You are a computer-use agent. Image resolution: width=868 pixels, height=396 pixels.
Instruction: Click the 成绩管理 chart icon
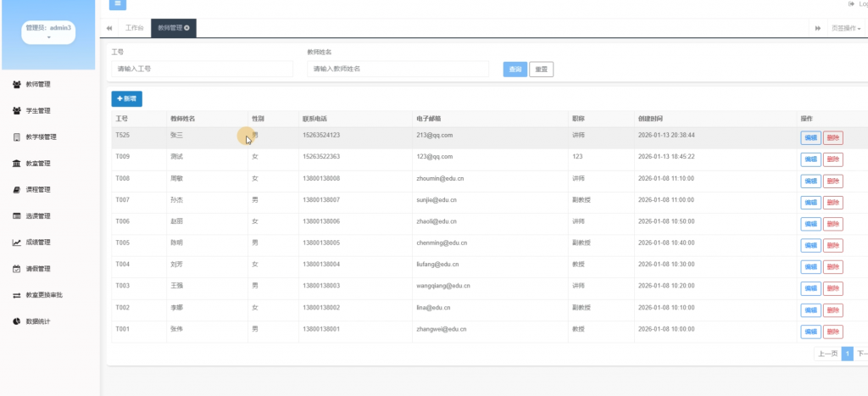(x=17, y=243)
